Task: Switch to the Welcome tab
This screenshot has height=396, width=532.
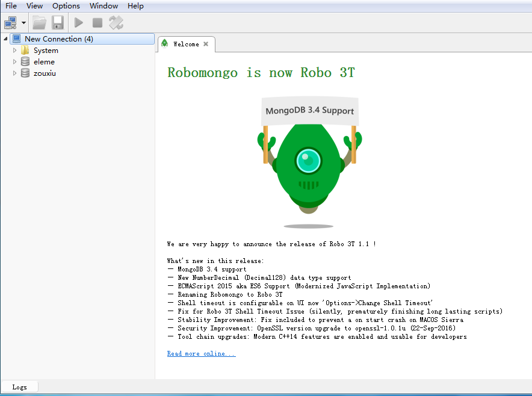Action: pyautogui.click(x=185, y=43)
